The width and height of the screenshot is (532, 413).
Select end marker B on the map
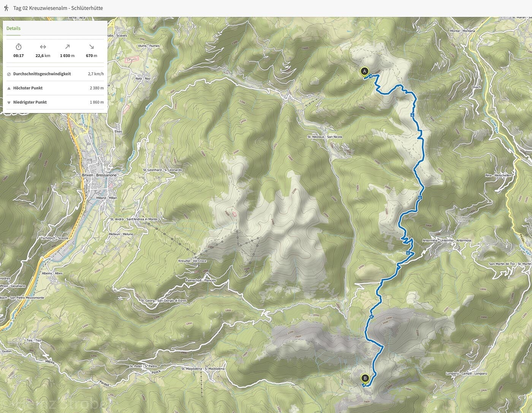pyautogui.click(x=365, y=378)
